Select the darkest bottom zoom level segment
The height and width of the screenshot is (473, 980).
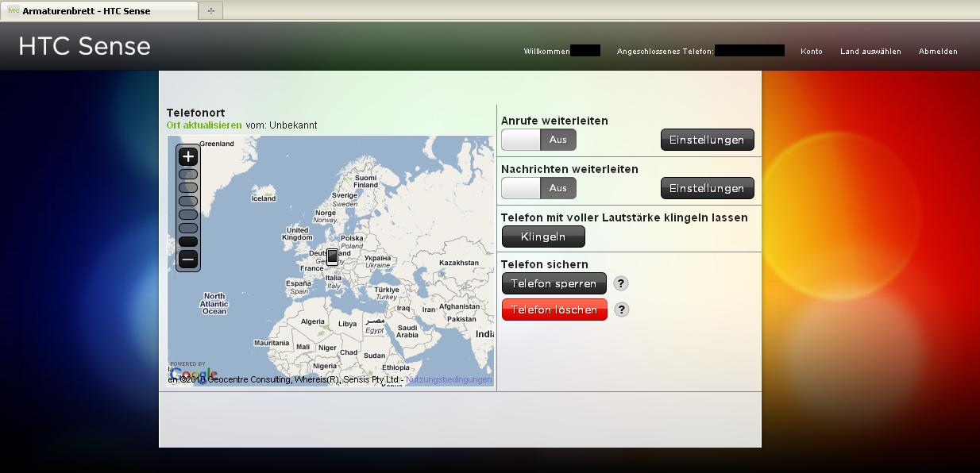tap(188, 242)
